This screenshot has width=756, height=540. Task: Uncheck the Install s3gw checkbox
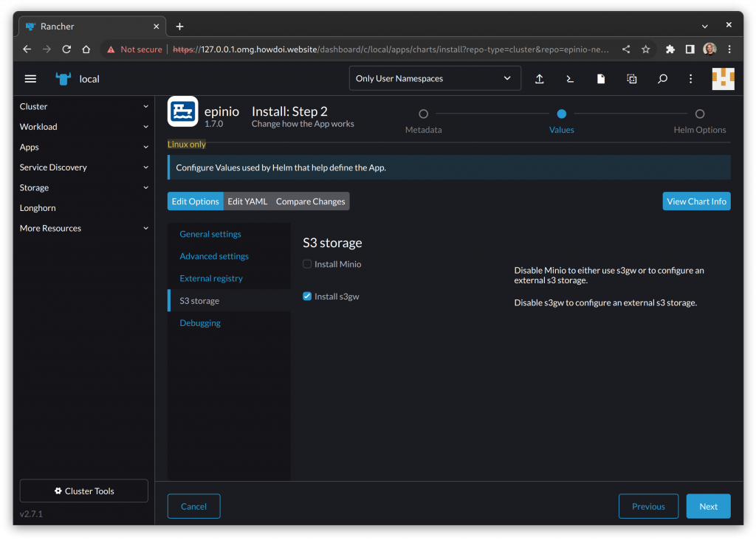pyautogui.click(x=308, y=297)
